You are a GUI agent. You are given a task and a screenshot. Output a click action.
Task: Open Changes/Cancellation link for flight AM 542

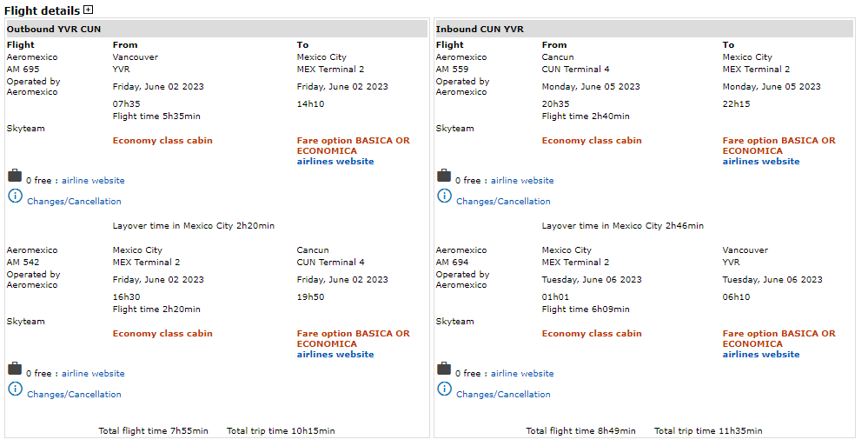point(74,395)
